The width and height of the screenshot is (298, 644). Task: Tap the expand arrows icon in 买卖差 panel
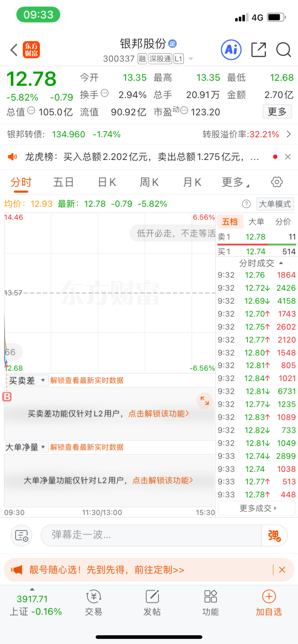[x=205, y=400]
